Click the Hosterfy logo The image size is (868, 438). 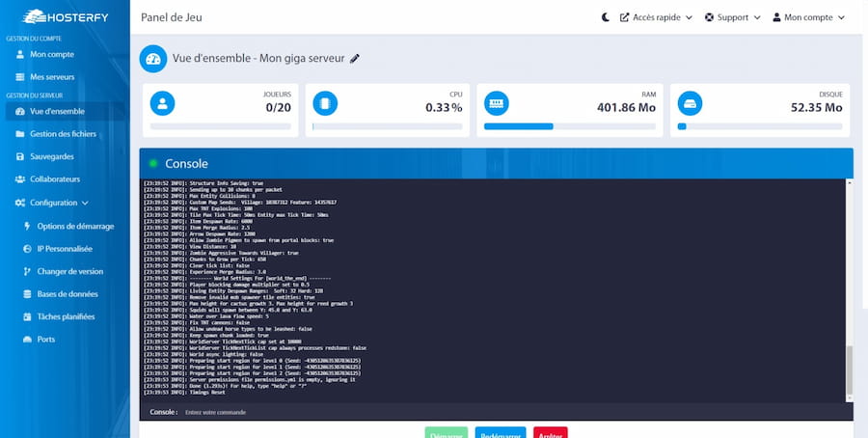(63, 16)
